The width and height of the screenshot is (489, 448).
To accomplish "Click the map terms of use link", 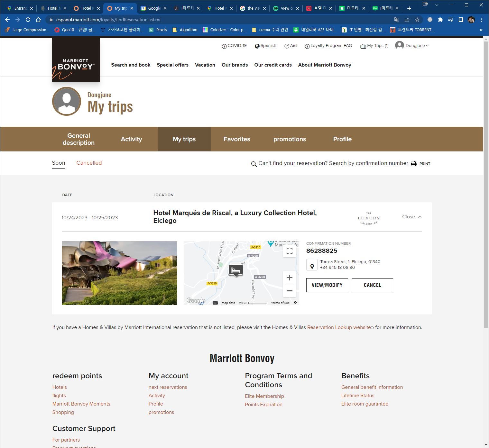I will 280,303.
